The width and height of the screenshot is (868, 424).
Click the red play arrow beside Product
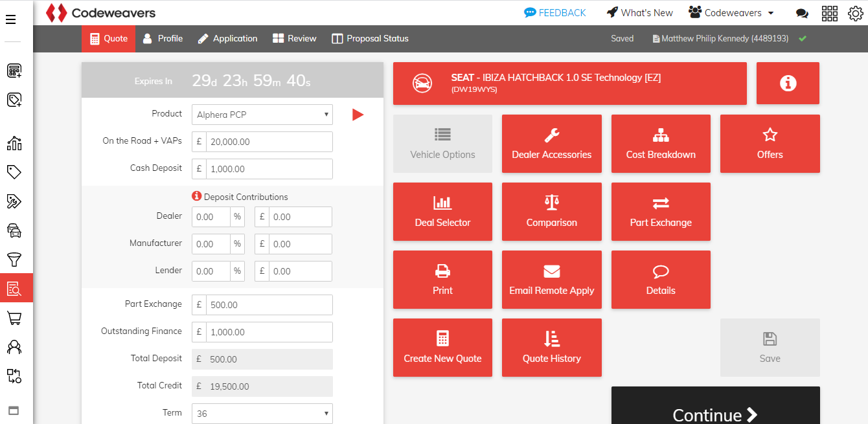pyautogui.click(x=358, y=115)
